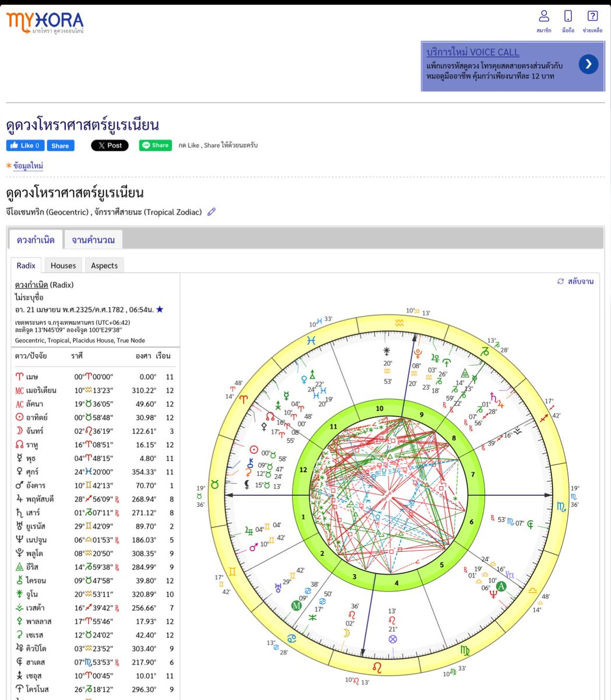The image size is (611, 700).
Task: Click the Saturn symbol in เสาร์ row
Action: (19, 513)
